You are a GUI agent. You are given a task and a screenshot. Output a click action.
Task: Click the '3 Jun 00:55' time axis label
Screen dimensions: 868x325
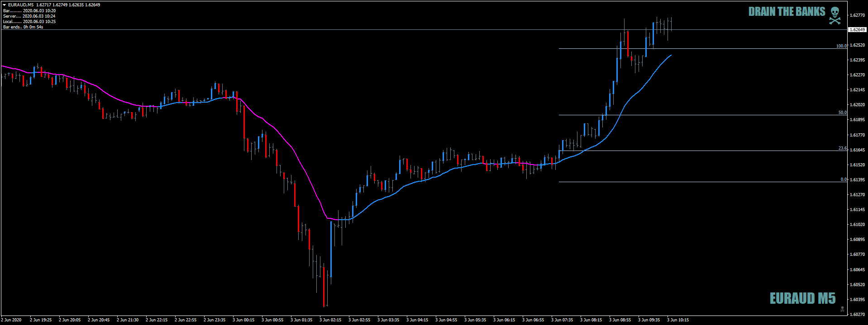272,320
